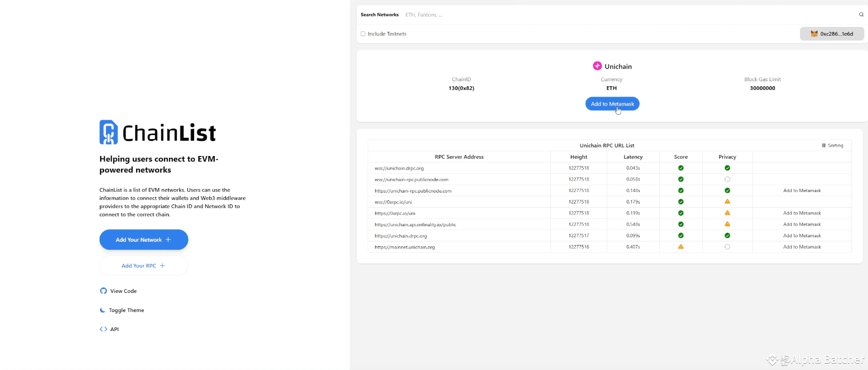The image size is (868, 370).
Task: Click the code brackets icon beside API
Action: 103,329
